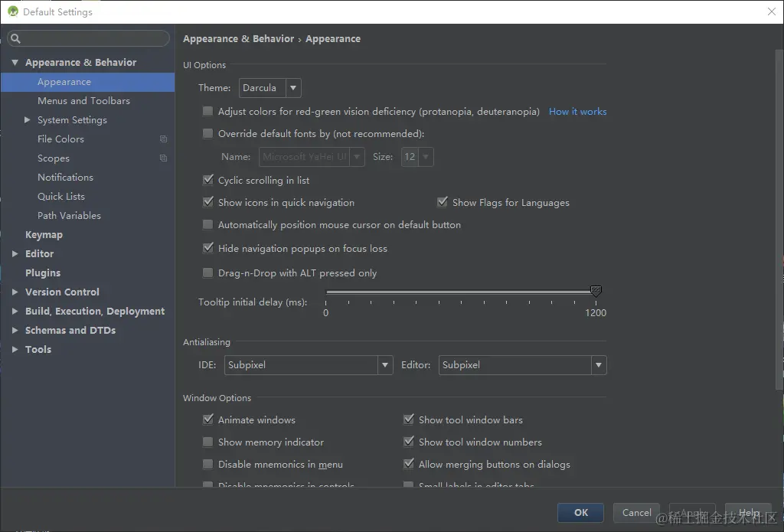
Task: Enable Show memory indicator checkbox
Action: point(207,442)
